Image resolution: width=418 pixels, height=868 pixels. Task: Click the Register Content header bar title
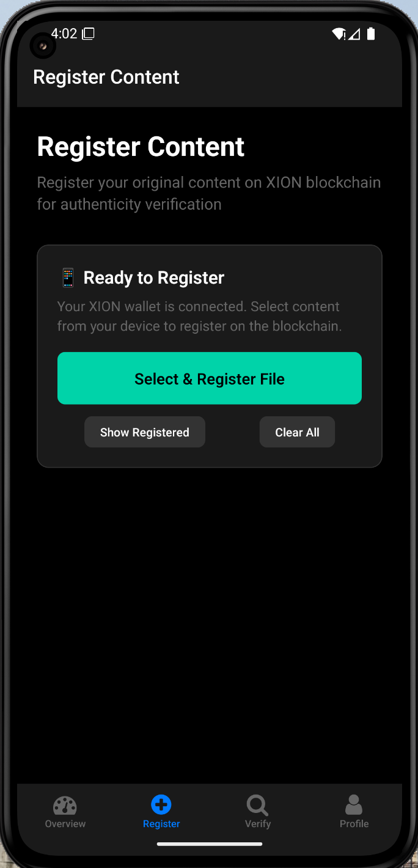106,77
